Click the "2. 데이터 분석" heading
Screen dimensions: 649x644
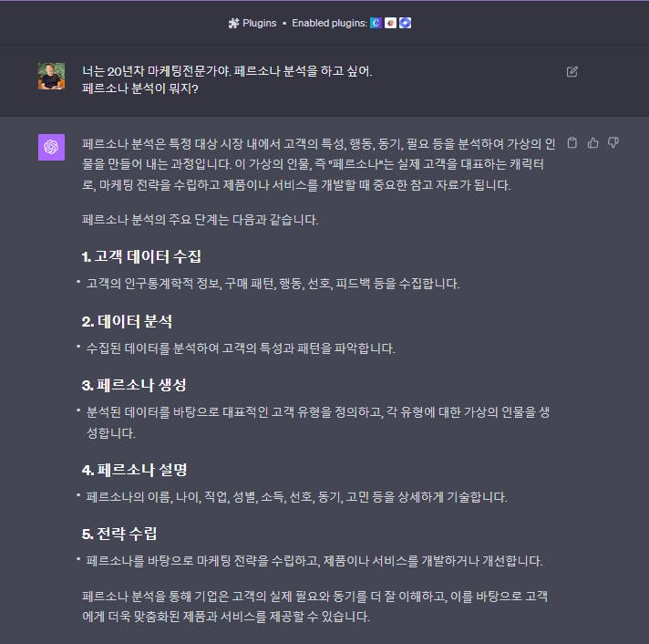point(127,321)
